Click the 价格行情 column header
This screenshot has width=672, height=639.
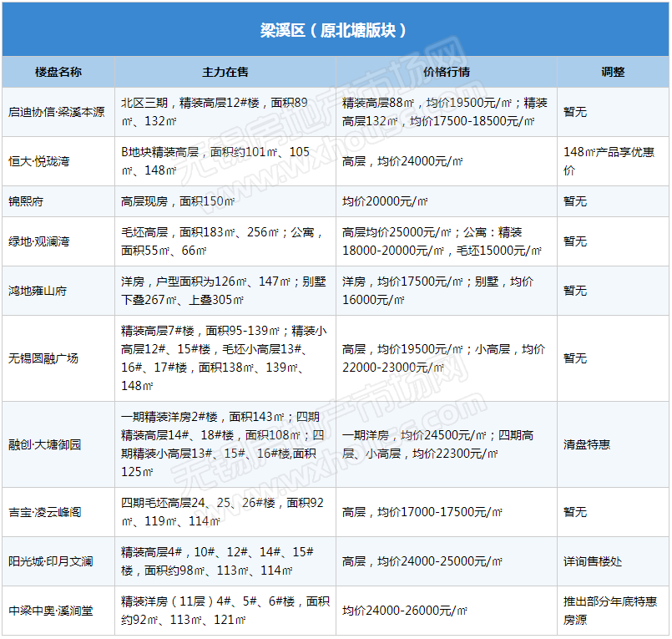click(447, 72)
